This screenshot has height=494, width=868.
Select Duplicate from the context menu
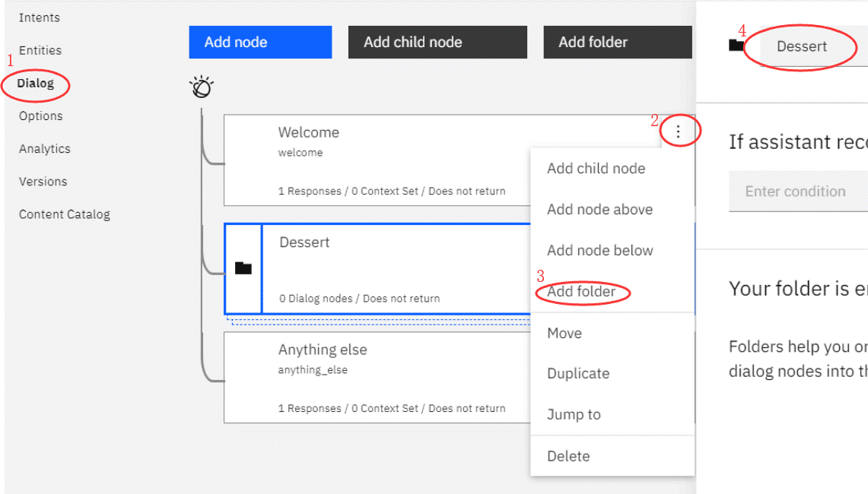[x=578, y=374]
